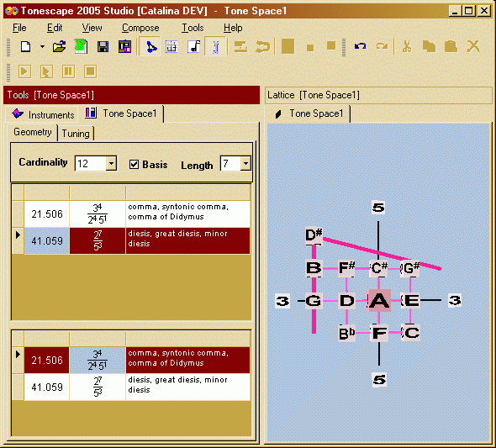Undo with the blue undo arrow
The width and height of the screenshot is (496, 448).
(361, 46)
